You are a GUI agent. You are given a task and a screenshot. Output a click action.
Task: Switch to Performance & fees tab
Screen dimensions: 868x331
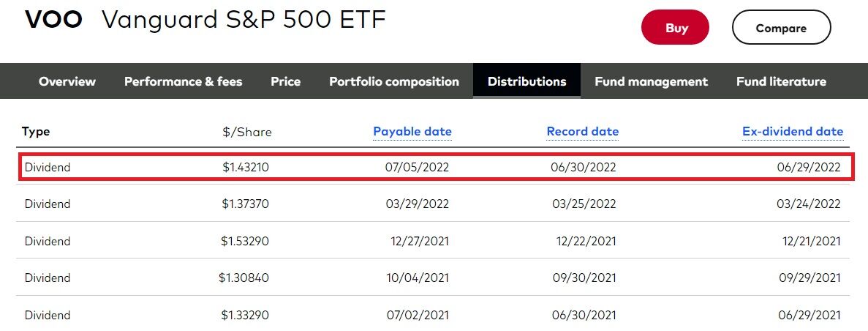(x=183, y=81)
